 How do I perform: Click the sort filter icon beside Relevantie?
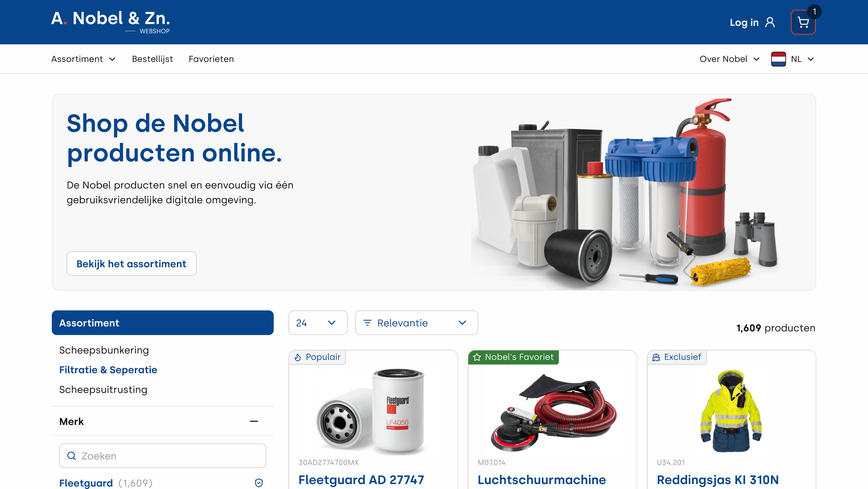367,323
